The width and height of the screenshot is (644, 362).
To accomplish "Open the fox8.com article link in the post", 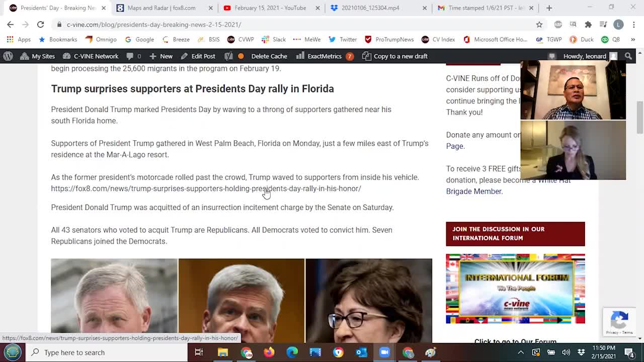I will click(206, 189).
